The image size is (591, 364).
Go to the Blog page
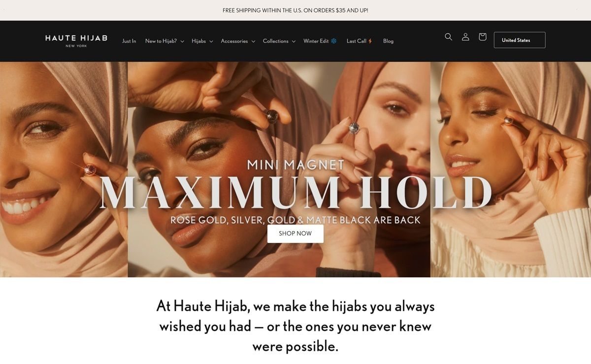(388, 41)
